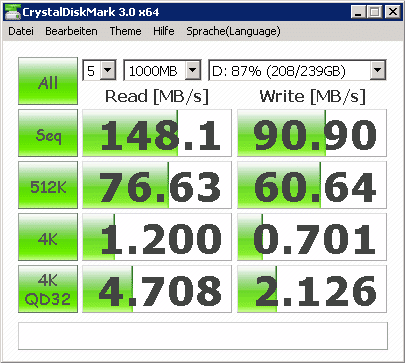Start the 4K QD32 benchmark test
Image resolution: width=405 pixels, height=363 pixels.
48,289
